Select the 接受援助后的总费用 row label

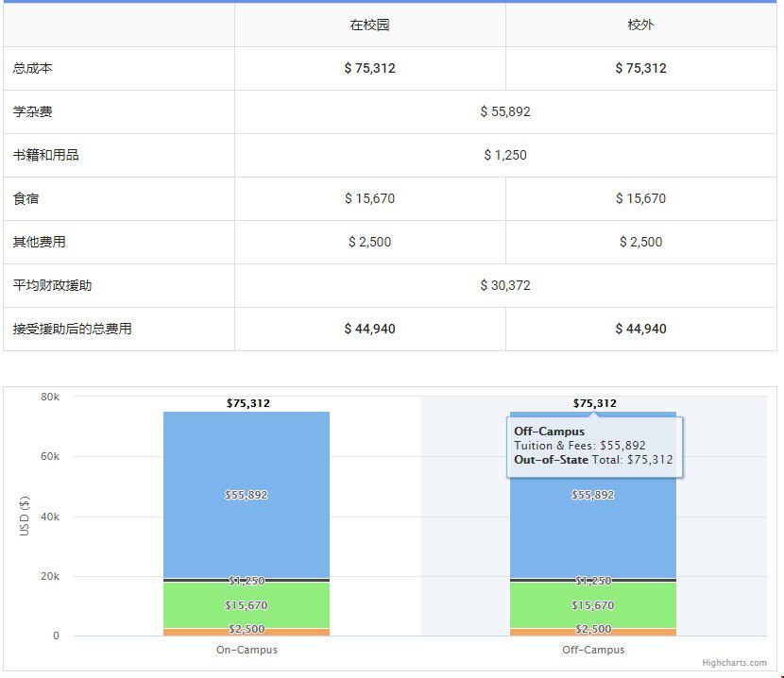click(72, 329)
